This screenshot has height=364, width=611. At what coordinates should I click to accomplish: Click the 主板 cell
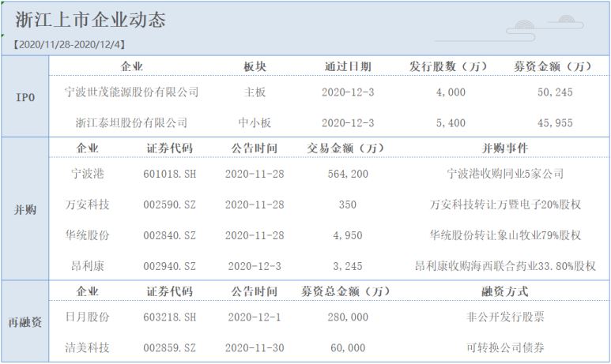click(x=255, y=92)
